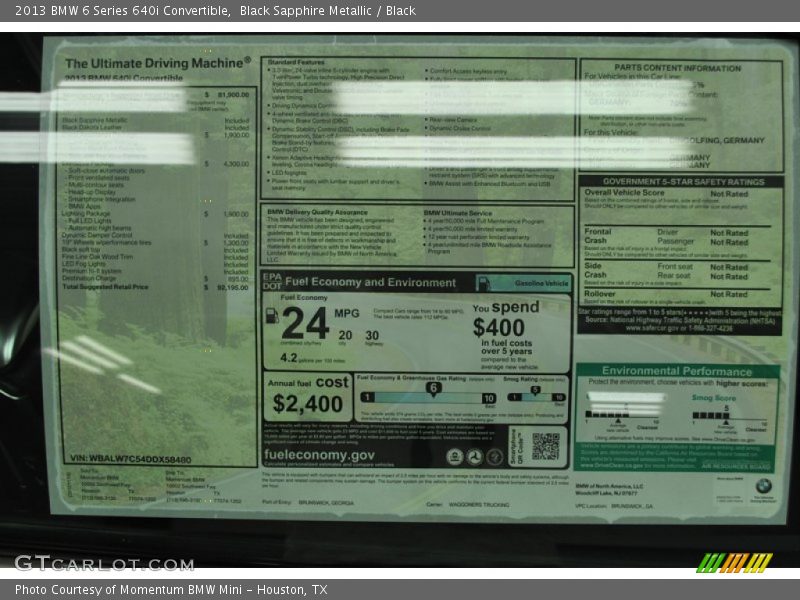The height and width of the screenshot is (600, 800).
Task: Click the 'Environmental Performance' heading
Action: coord(677,371)
